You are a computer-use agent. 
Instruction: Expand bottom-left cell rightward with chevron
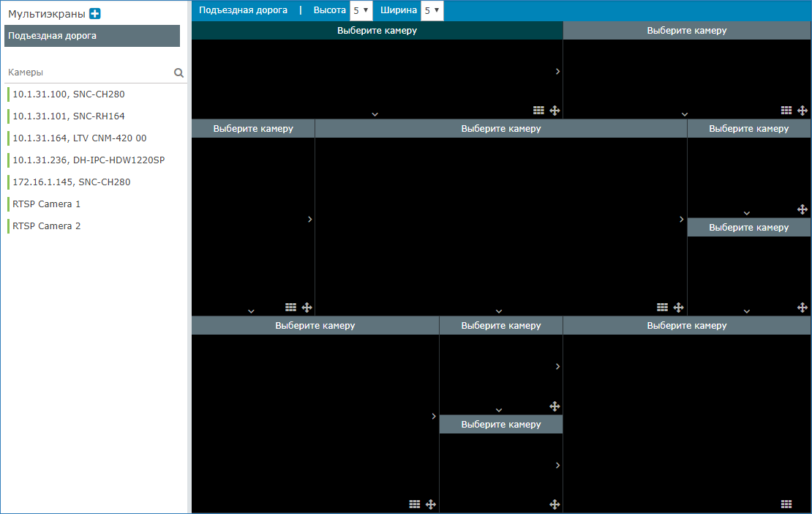[x=434, y=417]
